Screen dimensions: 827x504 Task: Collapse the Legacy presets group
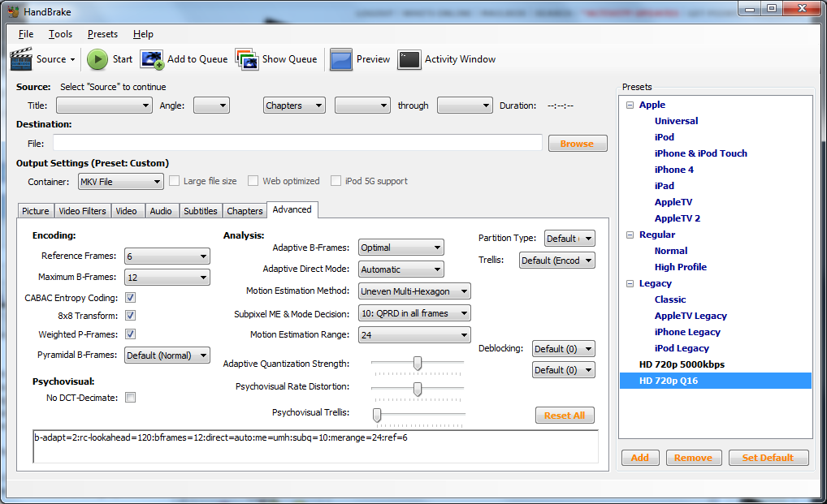click(630, 283)
